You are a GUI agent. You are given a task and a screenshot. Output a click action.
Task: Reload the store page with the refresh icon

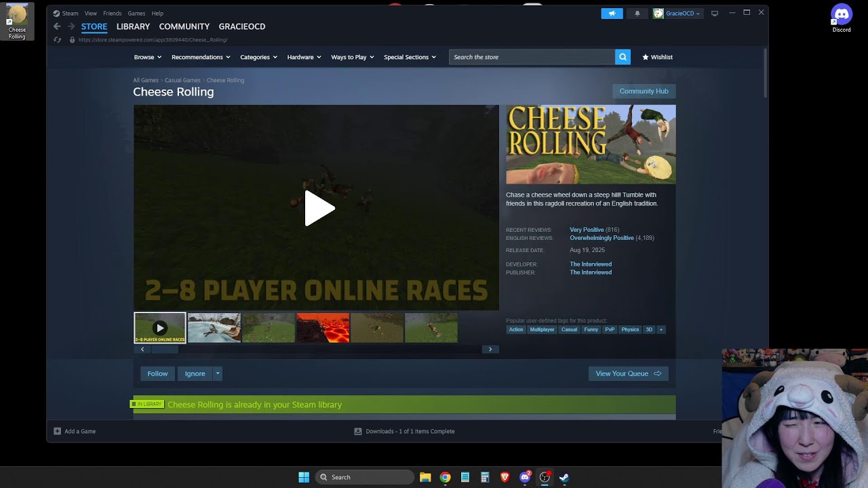[x=57, y=40]
